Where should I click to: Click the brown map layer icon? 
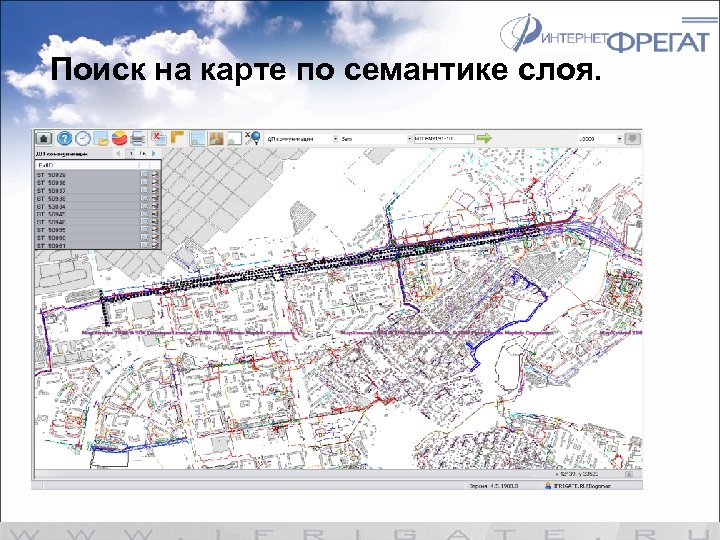point(216,138)
